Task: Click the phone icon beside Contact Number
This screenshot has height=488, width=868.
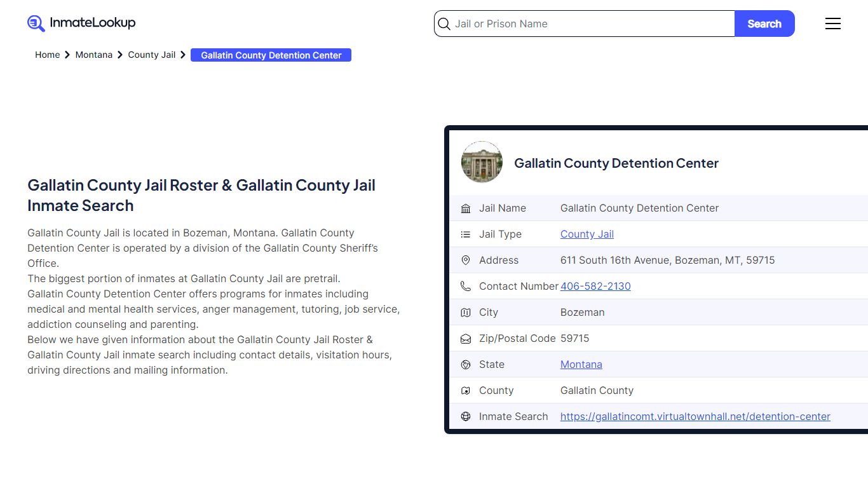Action: pyautogui.click(x=466, y=287)
